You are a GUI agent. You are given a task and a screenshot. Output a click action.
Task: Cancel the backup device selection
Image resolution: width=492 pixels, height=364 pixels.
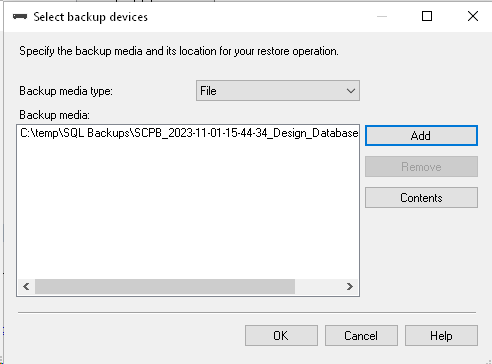pyautogui.click(x=361, y=336)
